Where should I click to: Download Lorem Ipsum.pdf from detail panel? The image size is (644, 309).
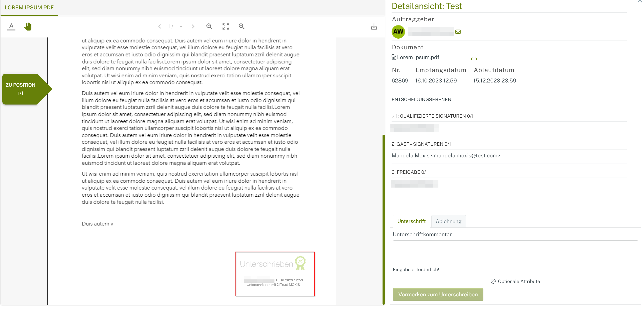474,57
